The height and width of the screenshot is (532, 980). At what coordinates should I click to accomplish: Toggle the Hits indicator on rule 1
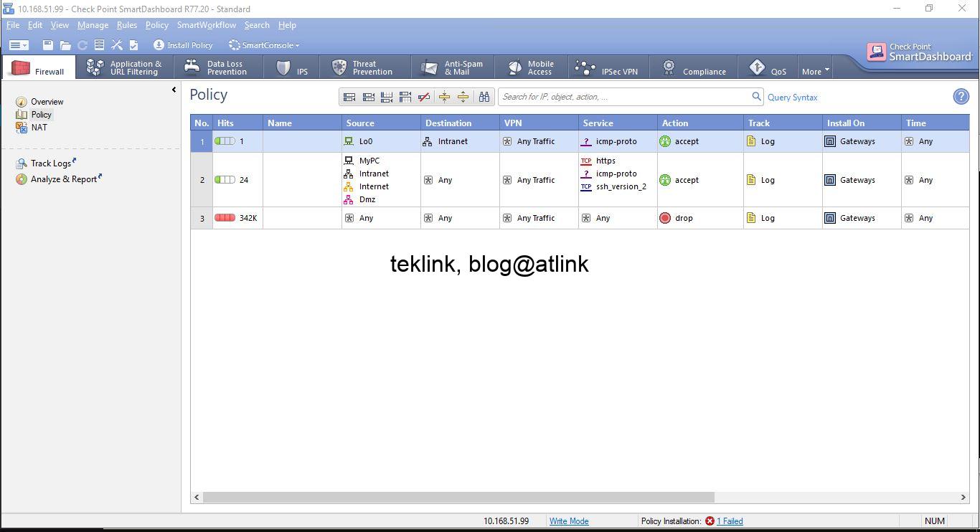(x=226, y=141)
